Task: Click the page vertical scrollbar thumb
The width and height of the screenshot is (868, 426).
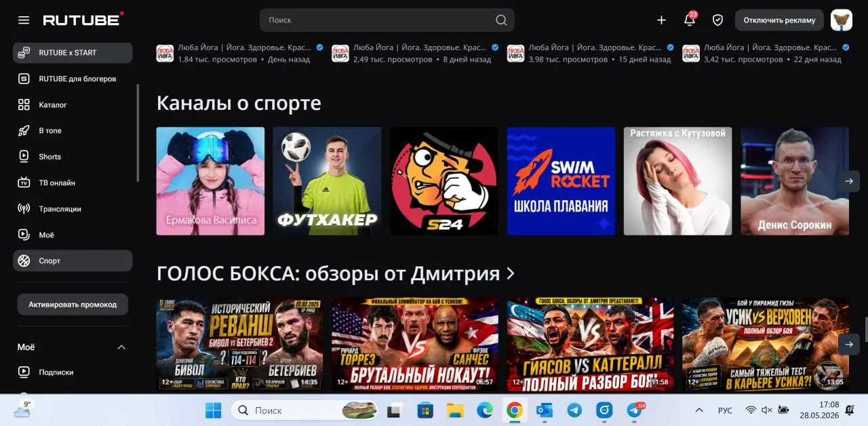Action: click(865, 329)
